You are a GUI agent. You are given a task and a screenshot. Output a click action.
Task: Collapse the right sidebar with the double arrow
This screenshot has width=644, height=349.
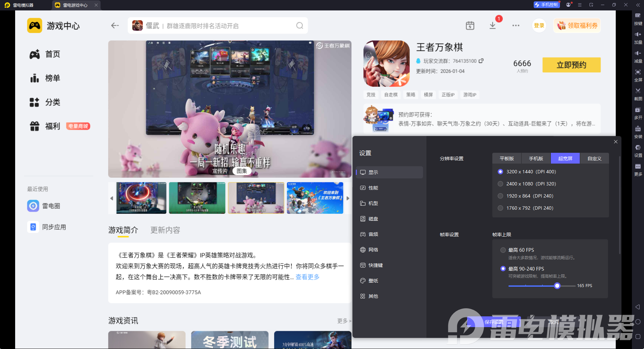click(638, 5)
